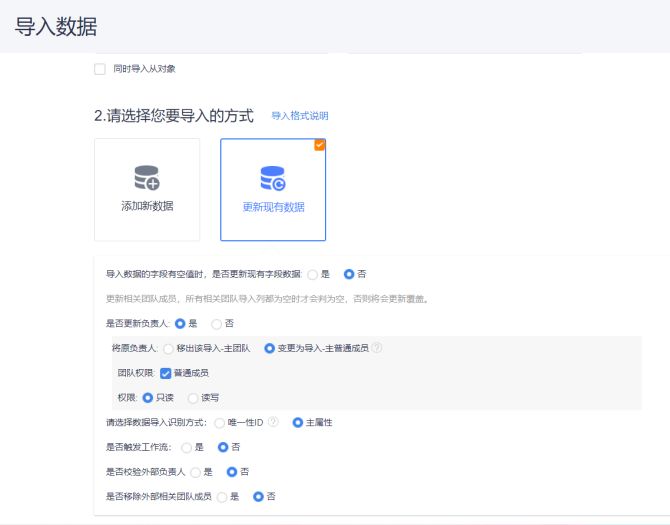Open the 导入格式说明 link

pos(299,116)
